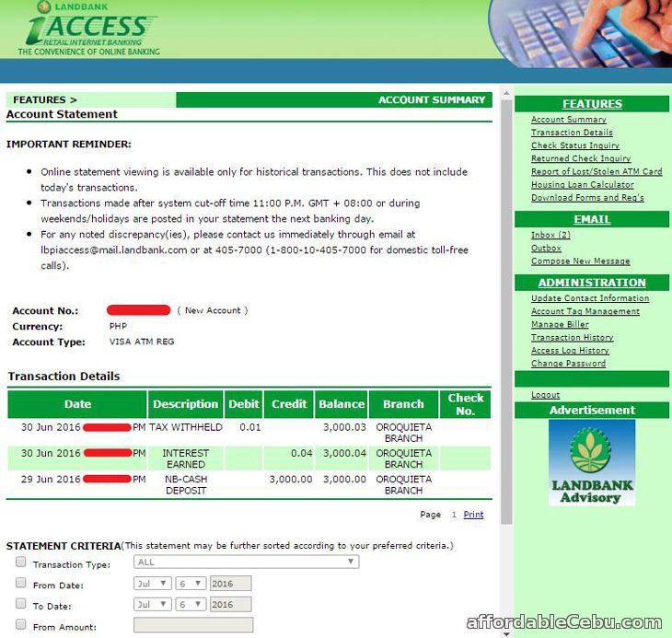This screenshot has width=672, height=638.
Task: Click From Date year field
Action: tap(230, 584)
